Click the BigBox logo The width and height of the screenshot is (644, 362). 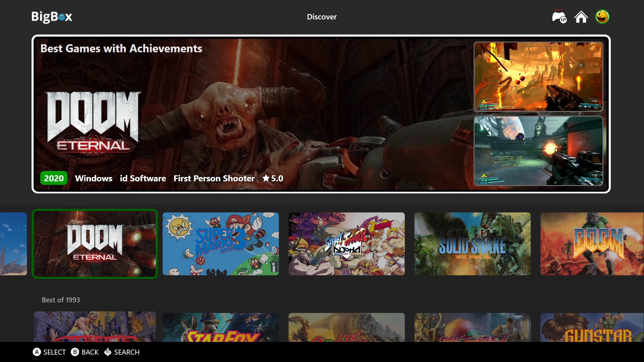pos(52,17)
